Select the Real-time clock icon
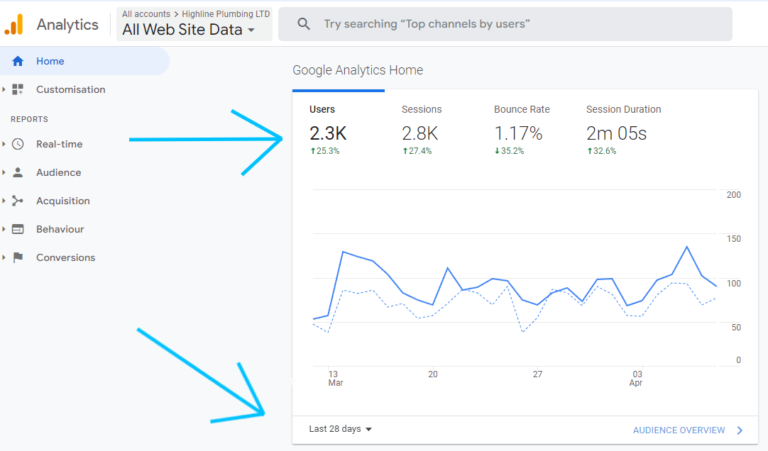 tap(18, 144)
